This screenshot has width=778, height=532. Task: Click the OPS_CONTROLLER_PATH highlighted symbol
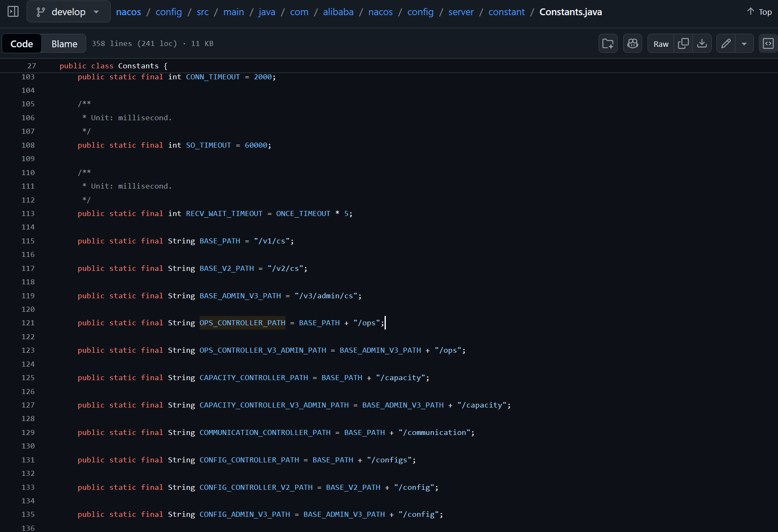(242, 323)
